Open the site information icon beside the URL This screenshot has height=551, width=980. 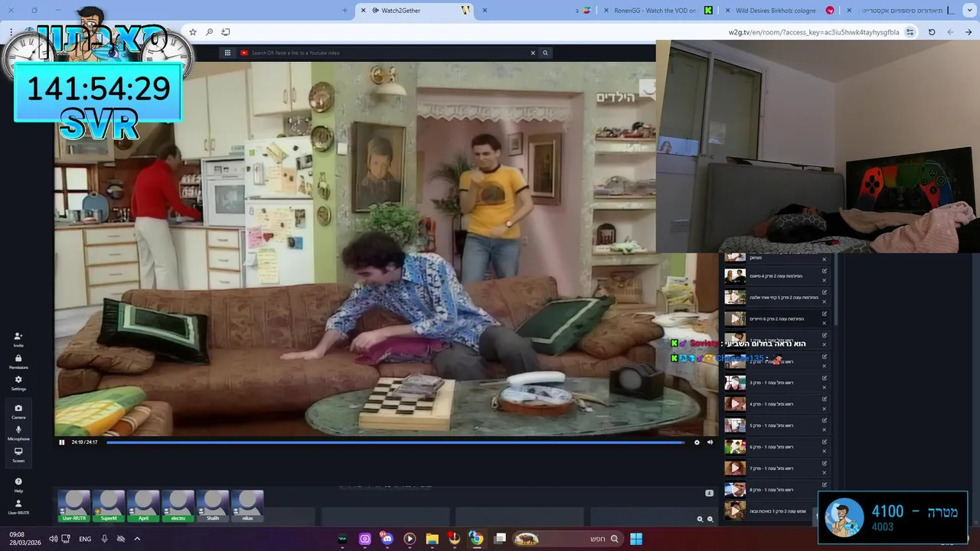910,32
